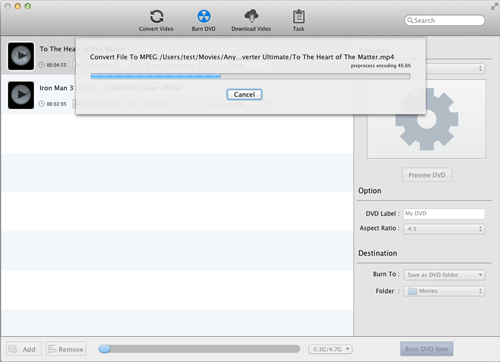Focus the Search field

pyautogui.click(x=445, y=20)
